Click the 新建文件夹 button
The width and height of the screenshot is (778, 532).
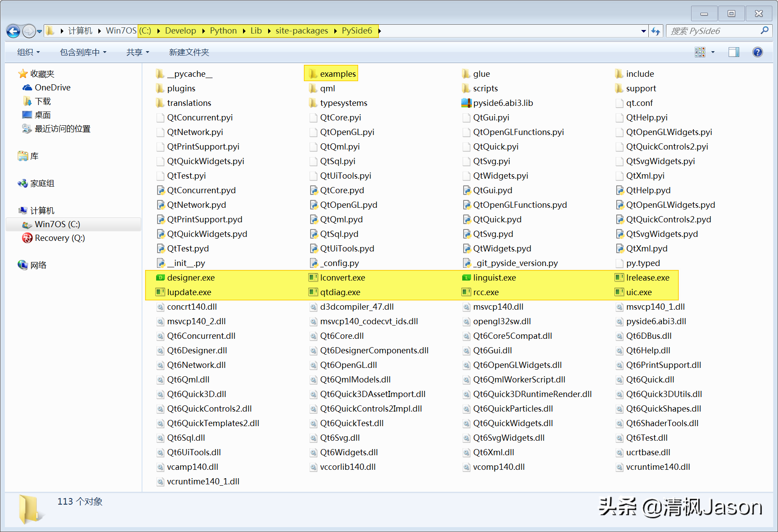coord(189,52)
